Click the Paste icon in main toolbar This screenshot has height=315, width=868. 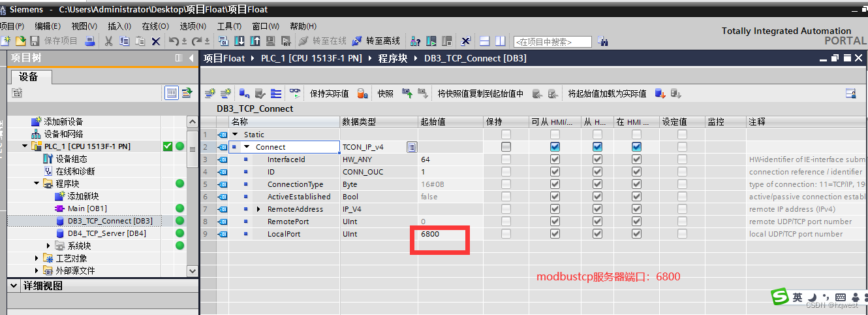[140, 41]
